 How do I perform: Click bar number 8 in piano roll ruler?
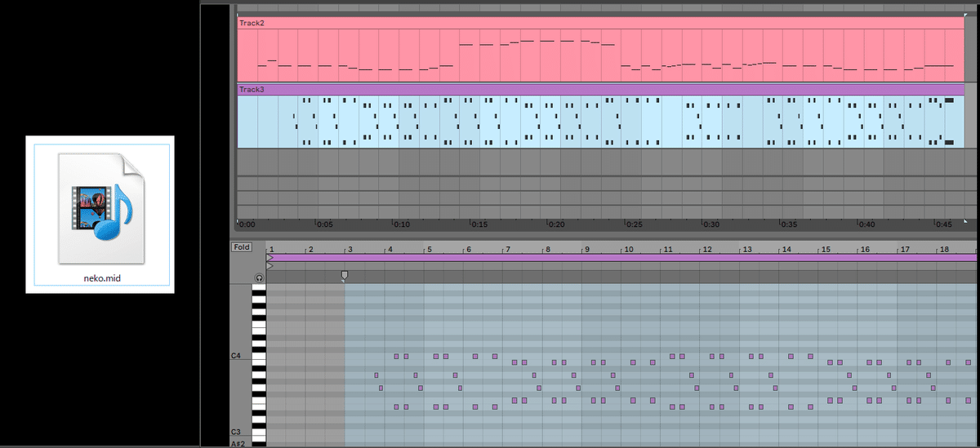[x=548, y=248]
